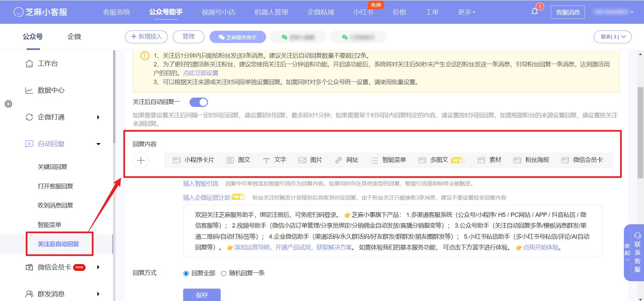Open the user account dropdown arrow
Image resolution: width=644 pixels, height=301 pixels.
[x=632, y=12]
